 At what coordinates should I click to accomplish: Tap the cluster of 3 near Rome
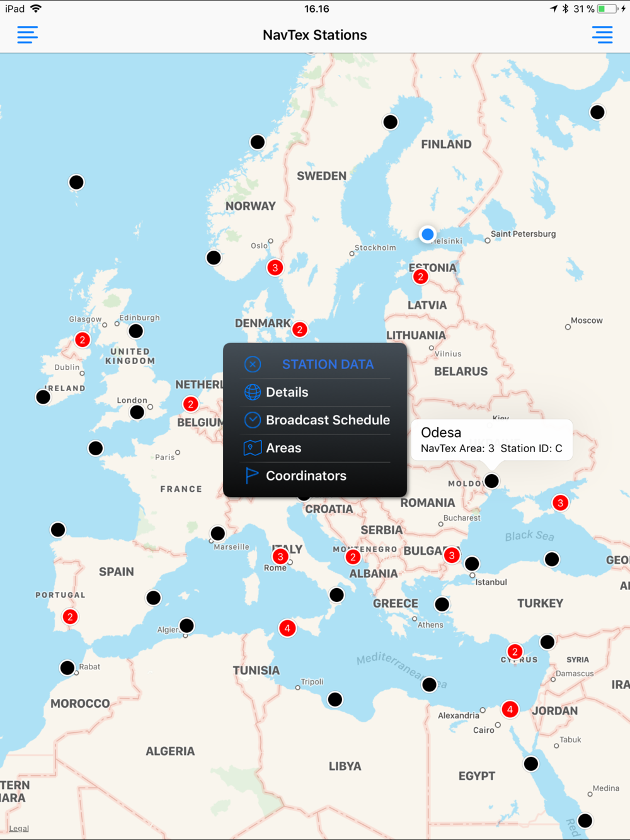(280, 556)
